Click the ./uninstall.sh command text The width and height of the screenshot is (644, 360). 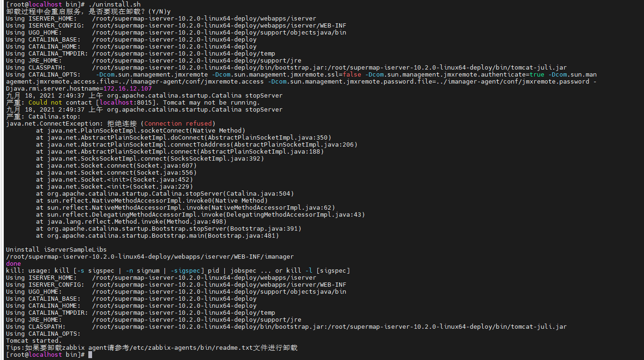coord(114,4)
